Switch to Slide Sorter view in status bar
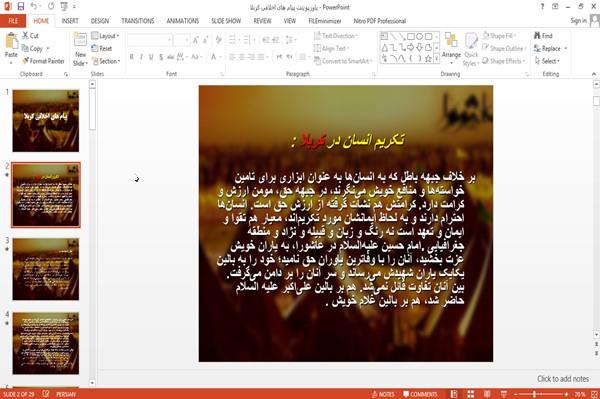This screenshot has height=399, width=600. tap(471, 394)
